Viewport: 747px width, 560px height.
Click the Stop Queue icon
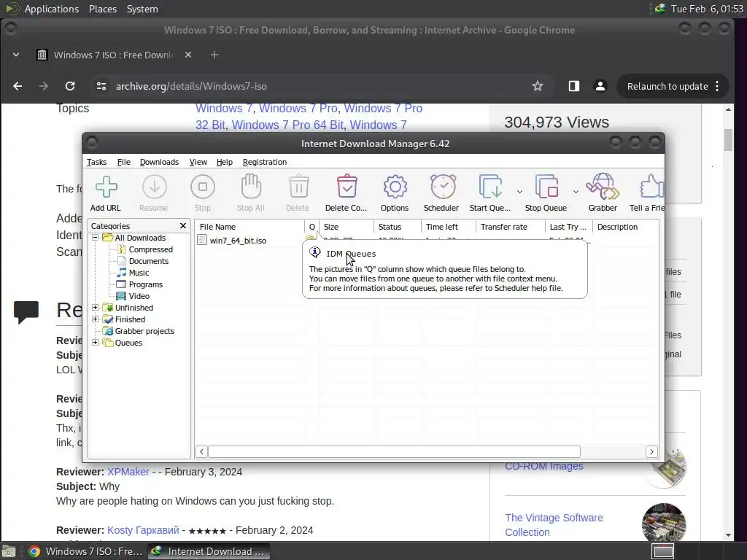[x=546, y=186]
